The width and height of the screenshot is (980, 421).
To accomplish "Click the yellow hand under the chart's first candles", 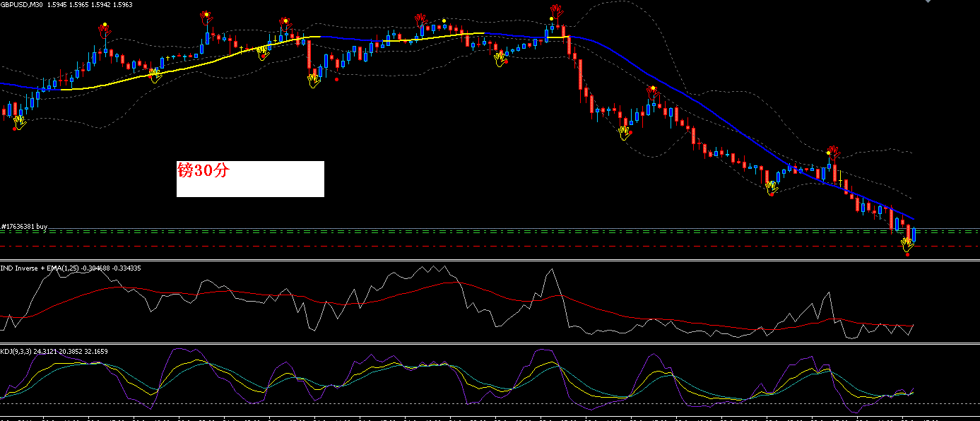I will pos(19,122).
